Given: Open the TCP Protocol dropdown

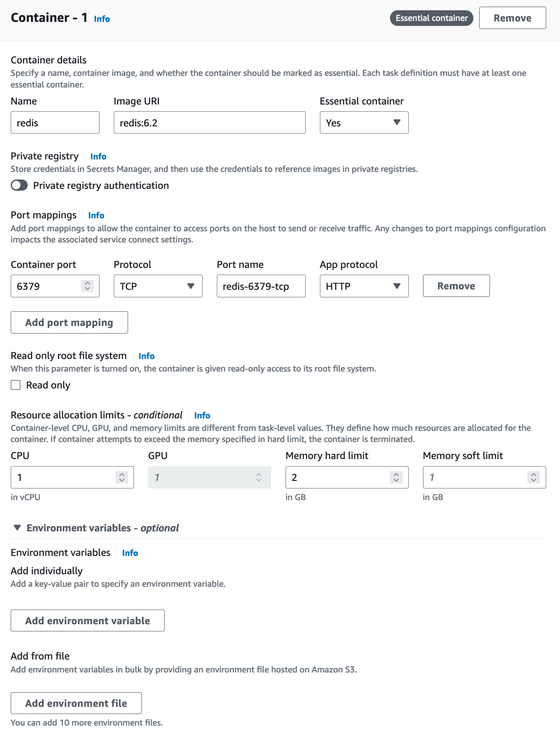Looking at the screenshot, I should click(158, 286).
